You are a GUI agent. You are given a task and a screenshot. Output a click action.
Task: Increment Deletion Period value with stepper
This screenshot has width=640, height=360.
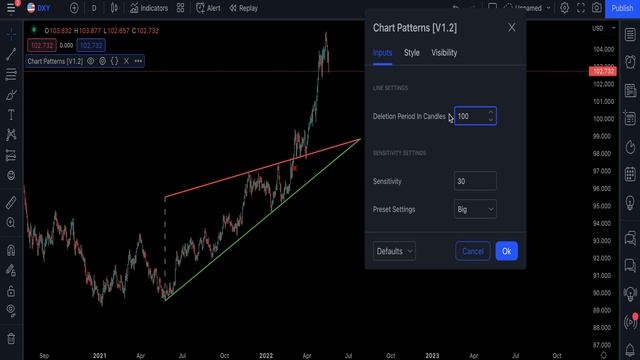click(491, 112)
